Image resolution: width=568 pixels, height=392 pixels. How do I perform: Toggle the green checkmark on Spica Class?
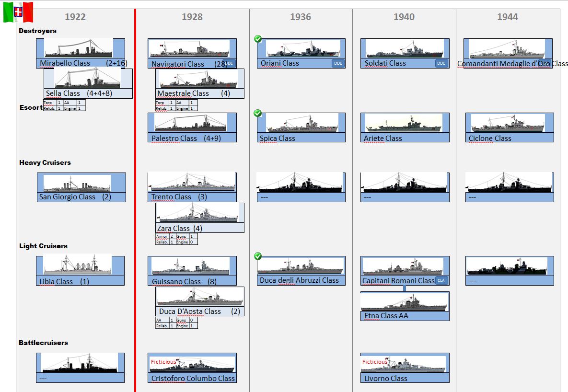point(258,113)
